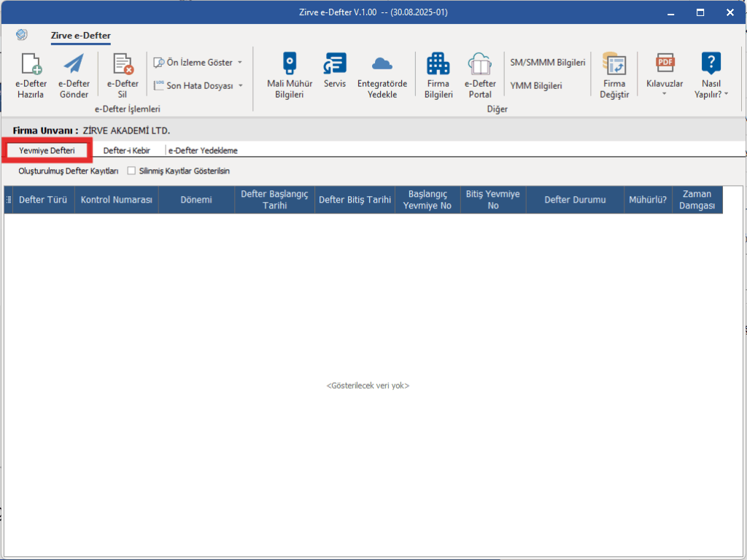Open the Servis icon
The image size is (747, 560).
(334, 70)
